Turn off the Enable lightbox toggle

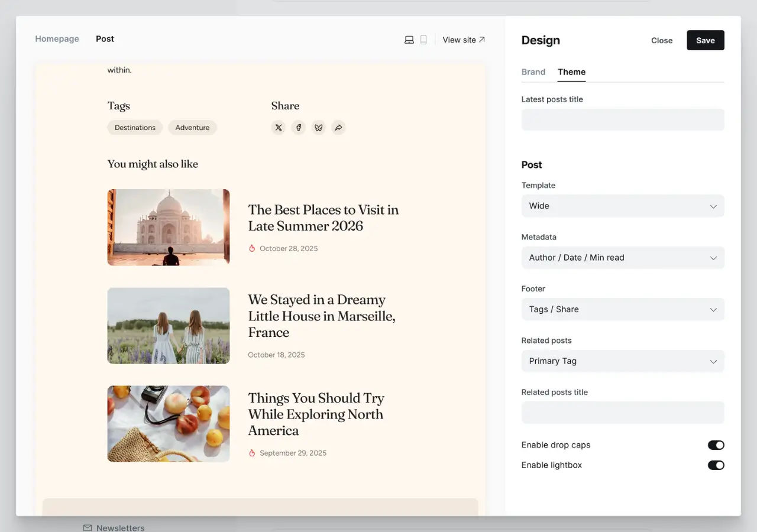click(x=716, y=465)
